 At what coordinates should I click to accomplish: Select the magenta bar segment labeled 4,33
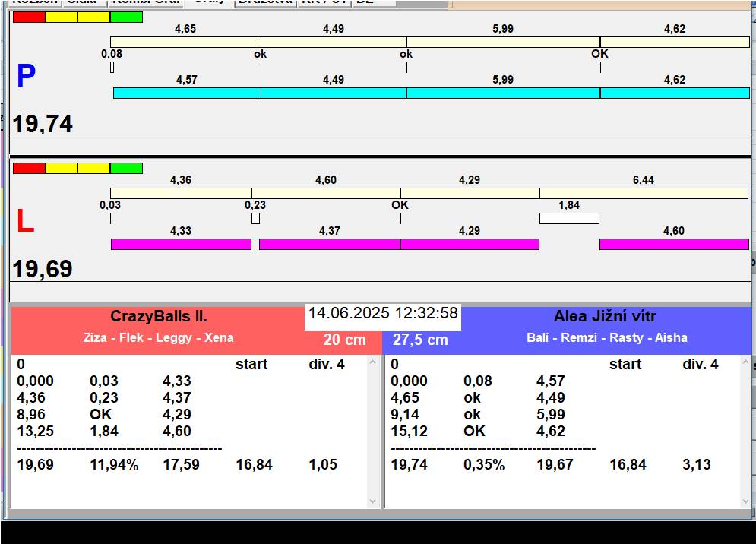(x=182, y=244)
